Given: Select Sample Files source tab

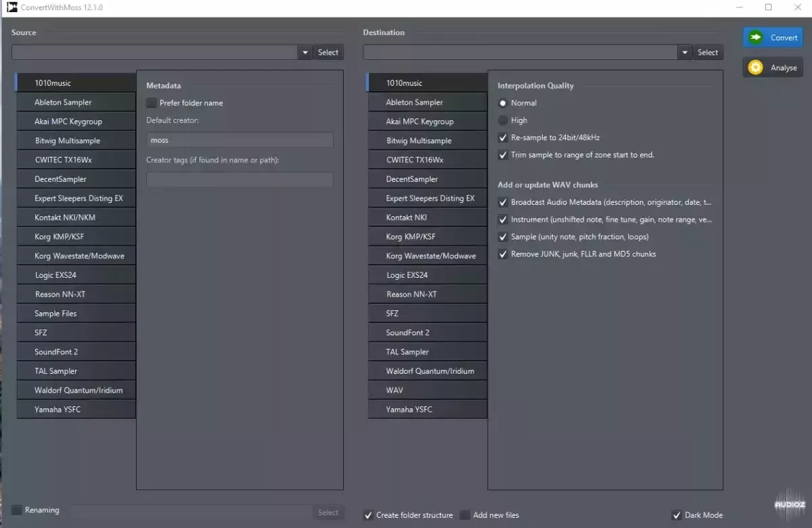Looking at the screenshot, I should [76, 314].
